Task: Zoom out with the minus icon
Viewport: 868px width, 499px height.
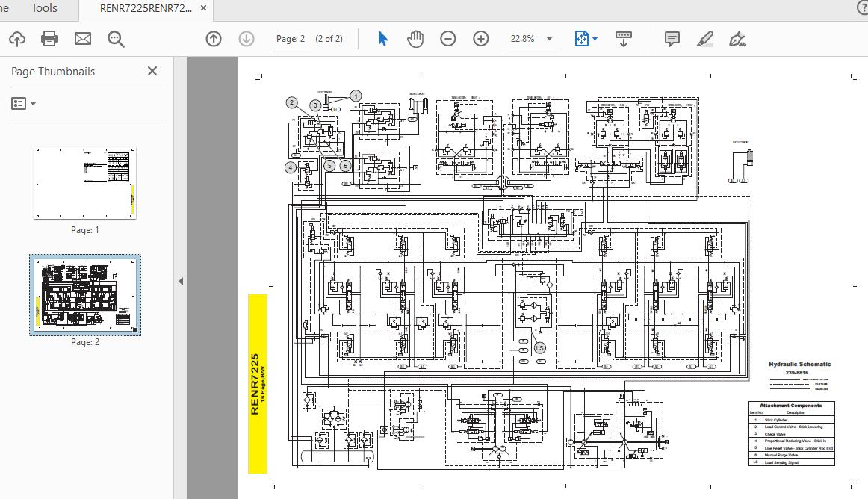Action: [x=448, y=39]
